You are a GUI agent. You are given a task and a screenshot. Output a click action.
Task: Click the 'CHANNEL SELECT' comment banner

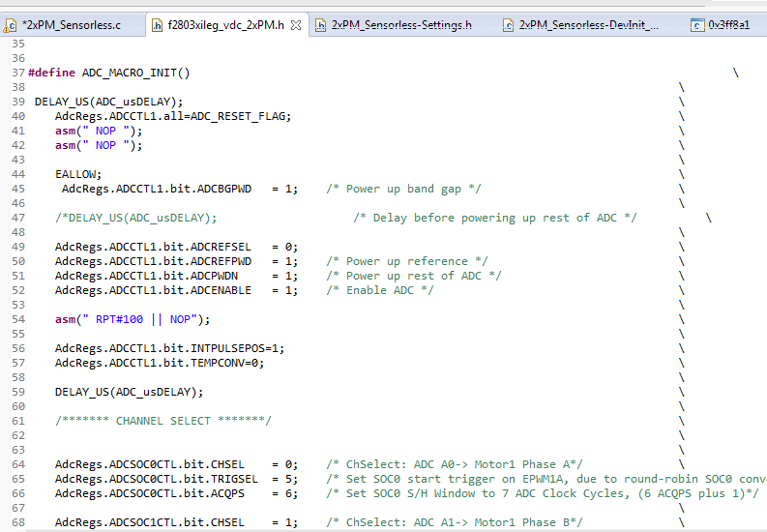click(162, 421)
